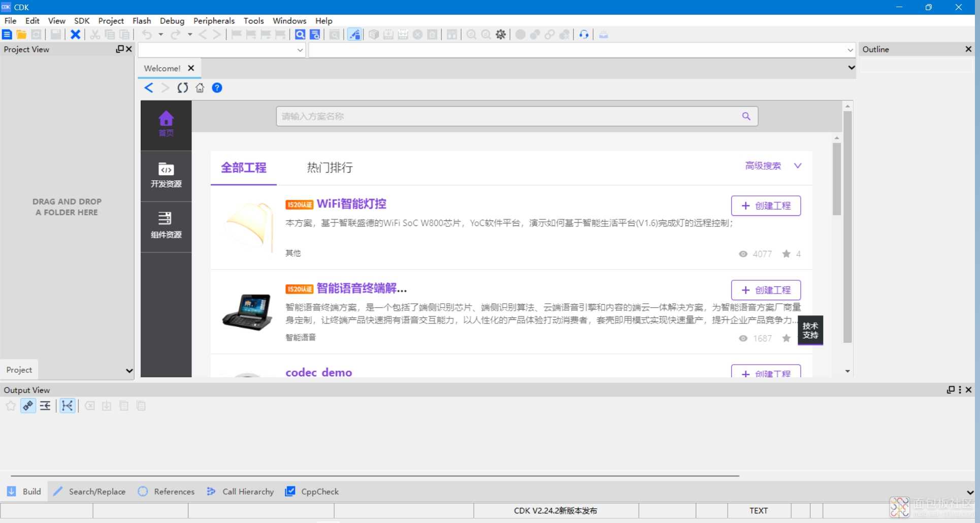Open the Flash menu

coord(142,21)
